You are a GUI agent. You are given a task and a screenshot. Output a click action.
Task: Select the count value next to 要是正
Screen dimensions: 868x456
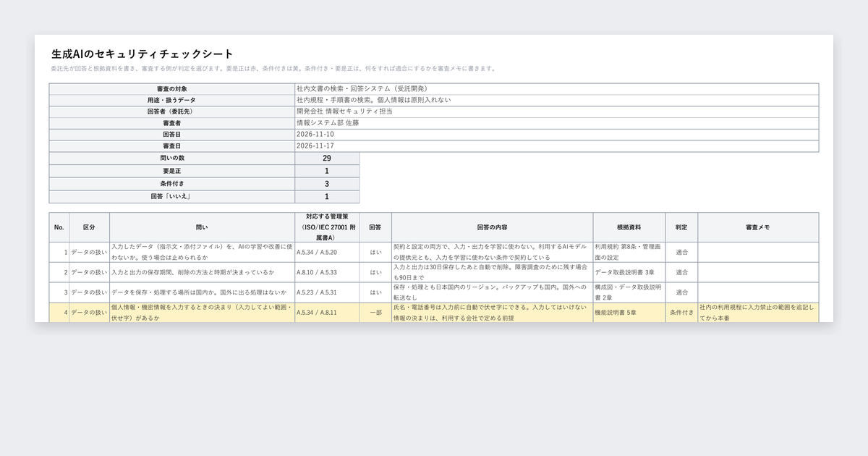pos(327,172)
